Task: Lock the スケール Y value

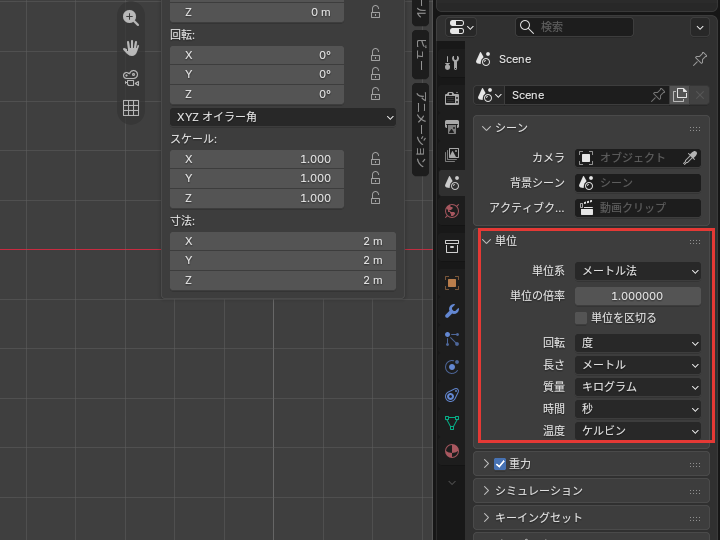Action: click(x=375, y=178)
